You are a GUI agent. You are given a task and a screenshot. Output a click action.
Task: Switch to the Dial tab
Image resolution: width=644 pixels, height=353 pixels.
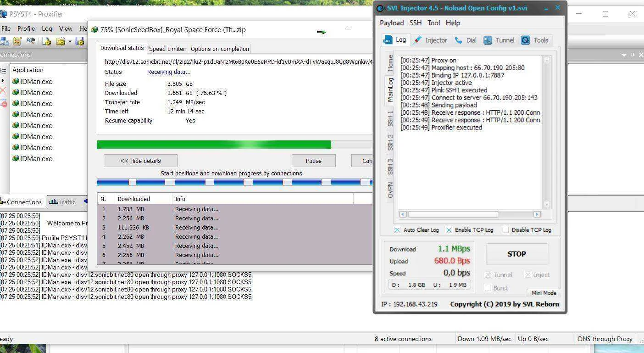point(466,40)
